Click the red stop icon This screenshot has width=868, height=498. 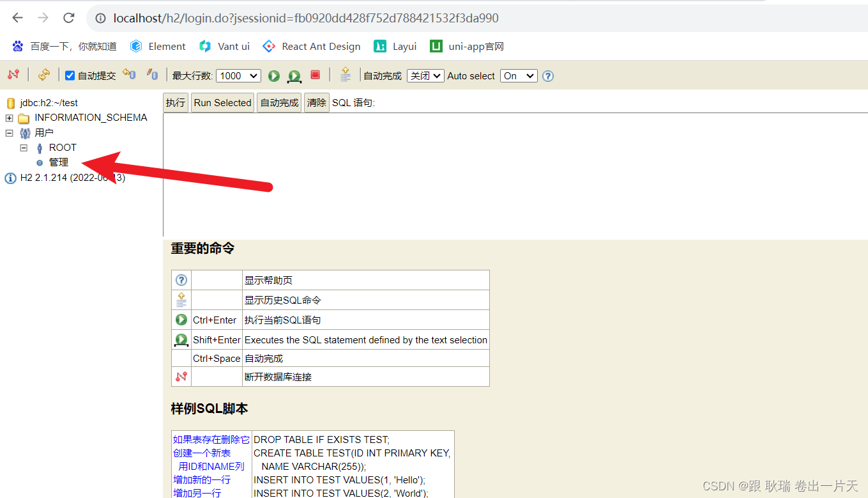[315, 75]
